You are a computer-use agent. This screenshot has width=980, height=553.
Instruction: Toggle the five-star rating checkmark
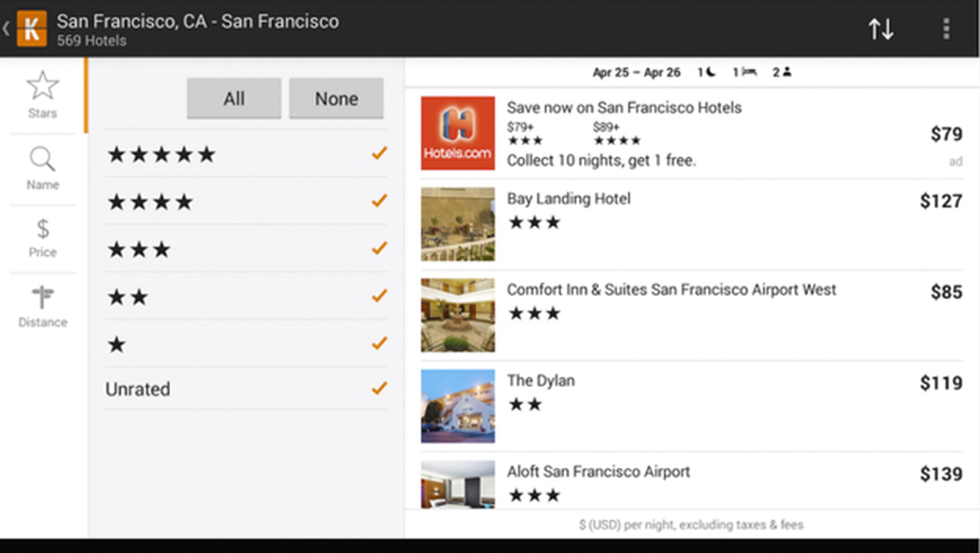[x=379, y=154]
